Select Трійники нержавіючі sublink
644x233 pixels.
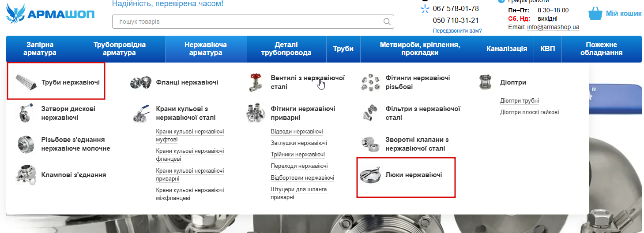pos(298,155)
